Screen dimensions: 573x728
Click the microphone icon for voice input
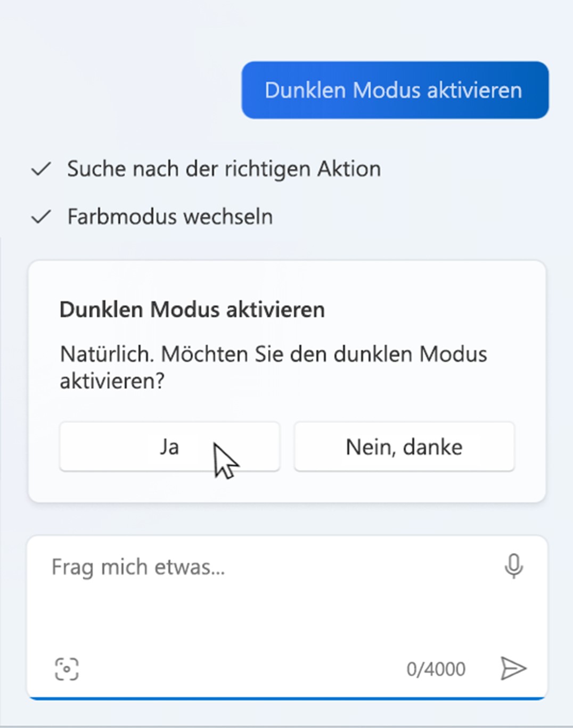513,566
